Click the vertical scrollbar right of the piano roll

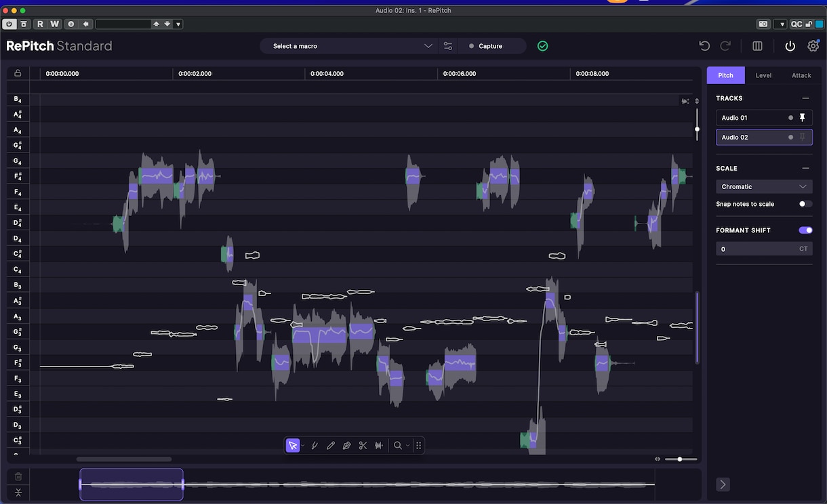[x=697, y=327]
